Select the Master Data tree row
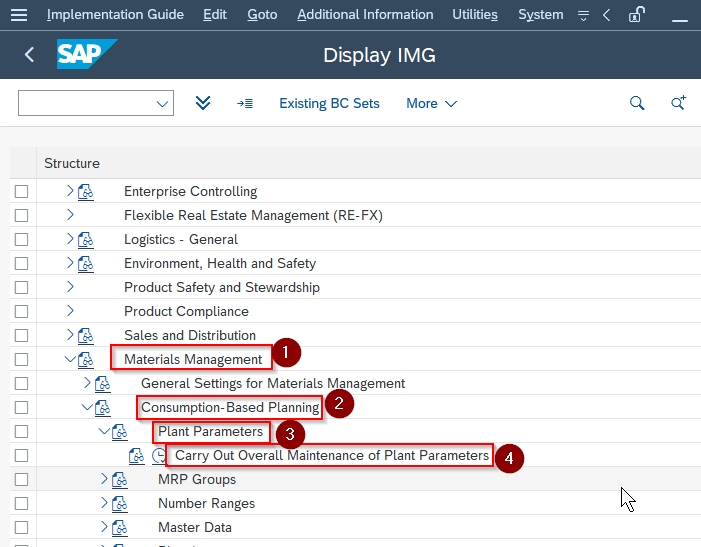The height and width of the screenshot is (547, 701). tap(355, 527)
